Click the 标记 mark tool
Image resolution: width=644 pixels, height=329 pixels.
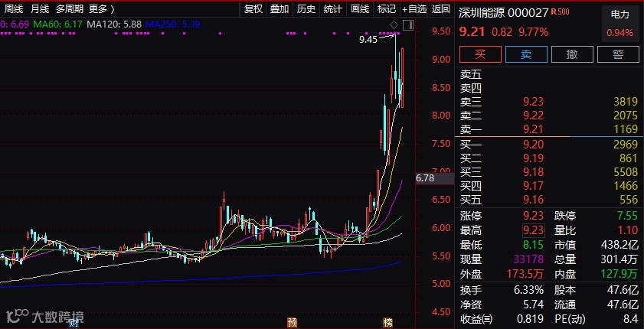[387, 8]
